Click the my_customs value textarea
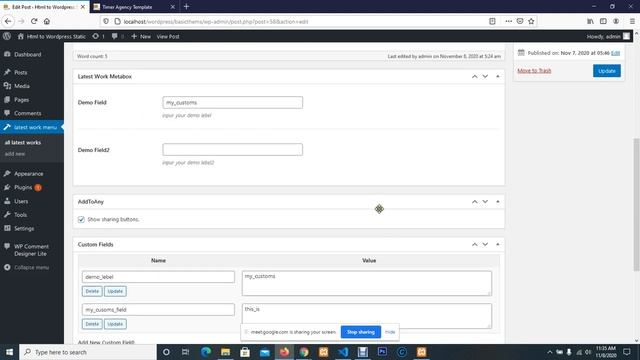640x360 pixels. pyautogui.click(x=367, y=283)
